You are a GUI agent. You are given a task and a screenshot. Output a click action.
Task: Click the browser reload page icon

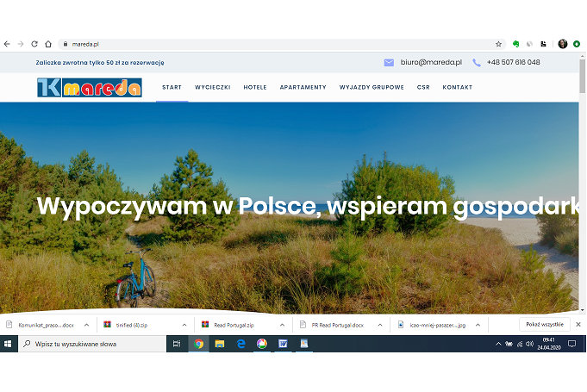tap(34, 44)
